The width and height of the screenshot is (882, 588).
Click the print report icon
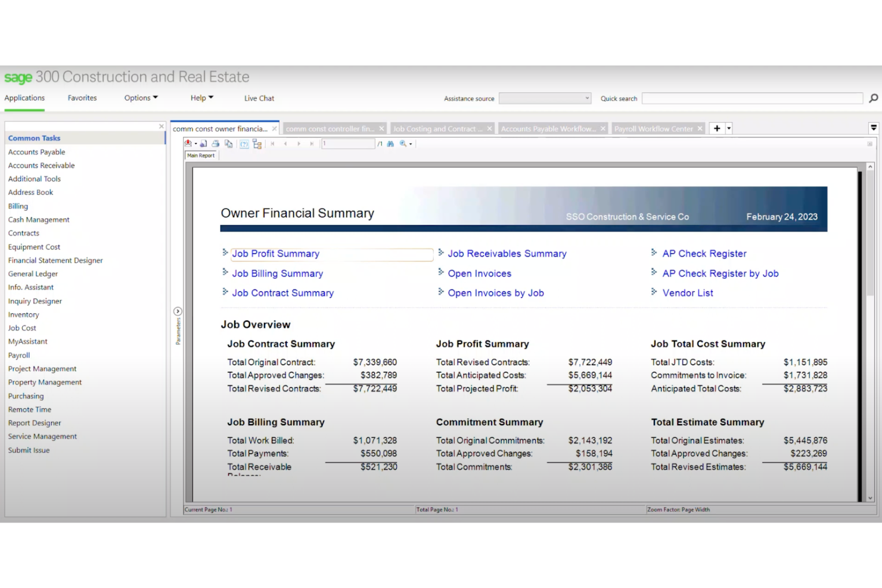[216, 144]
